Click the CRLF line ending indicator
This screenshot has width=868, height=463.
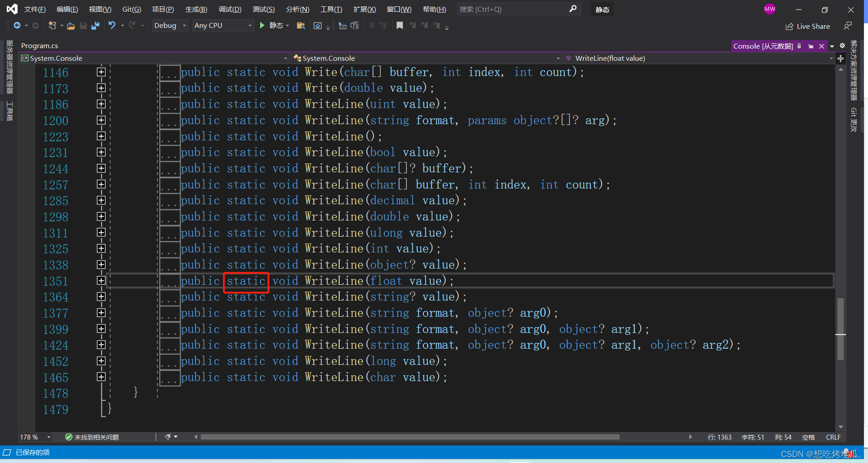point(833,437)
